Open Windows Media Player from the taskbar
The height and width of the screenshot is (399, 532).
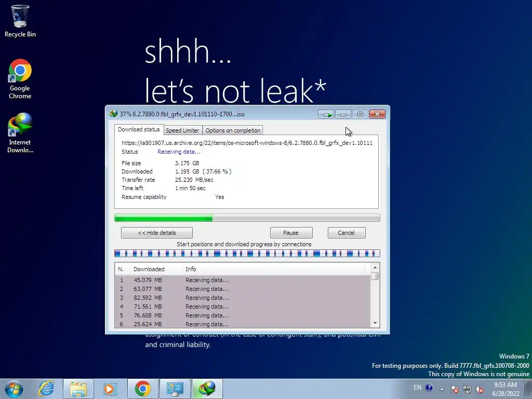coord(110,389)
